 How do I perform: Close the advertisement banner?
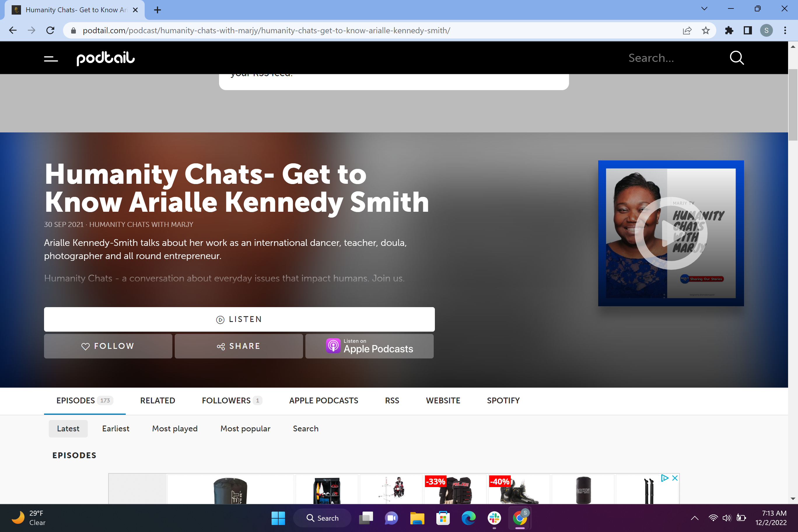click(675, 478)
